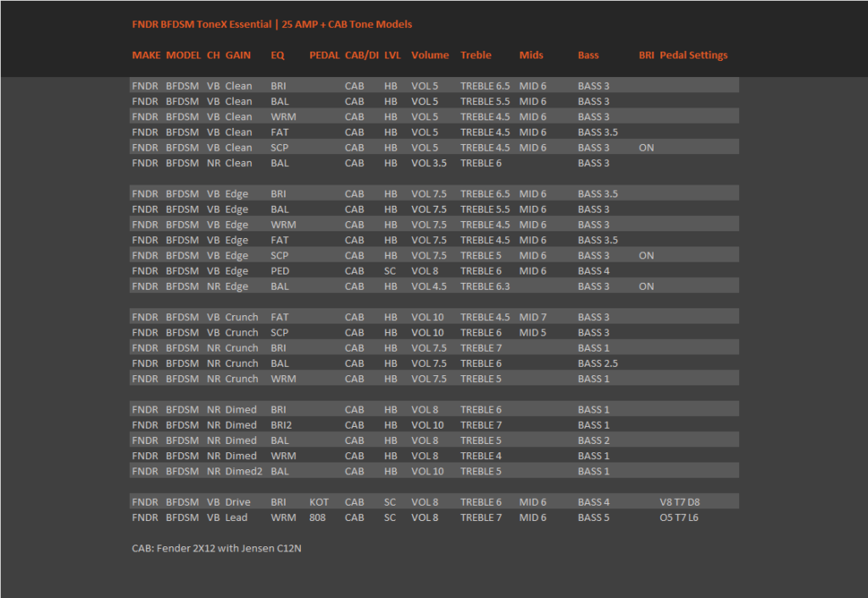
Task: Click ON in the VB Clean SCP row
Action: (x=646, y=148)
